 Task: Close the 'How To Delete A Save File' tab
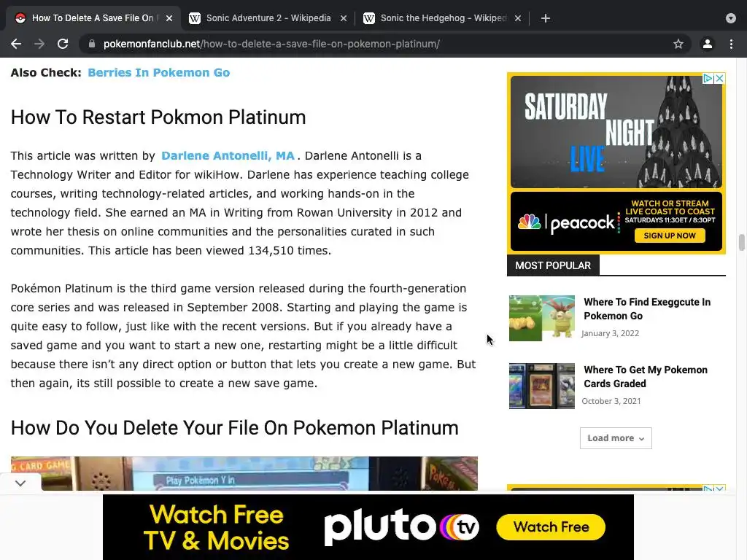169,18
